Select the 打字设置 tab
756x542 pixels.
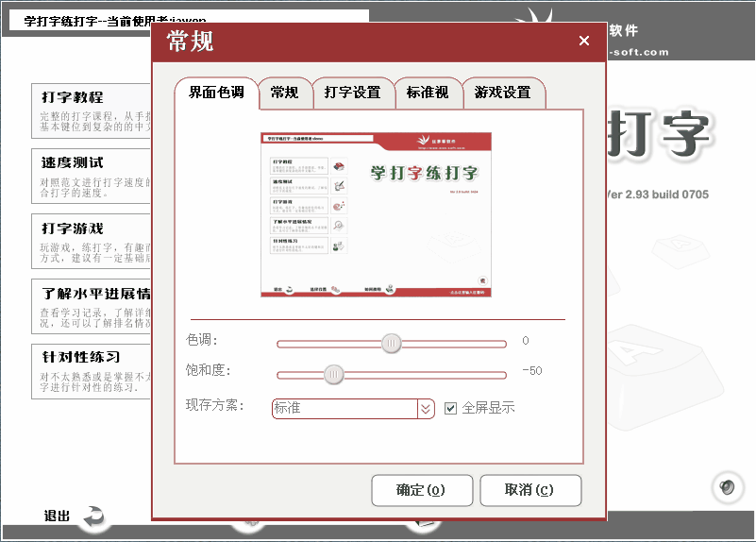(352, 93)
